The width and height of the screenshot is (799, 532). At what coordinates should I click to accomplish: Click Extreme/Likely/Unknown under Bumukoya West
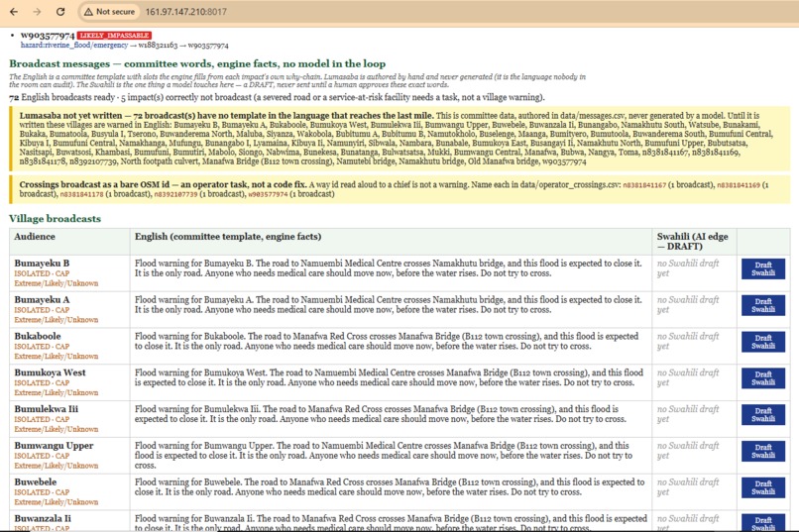coord(57,392)
